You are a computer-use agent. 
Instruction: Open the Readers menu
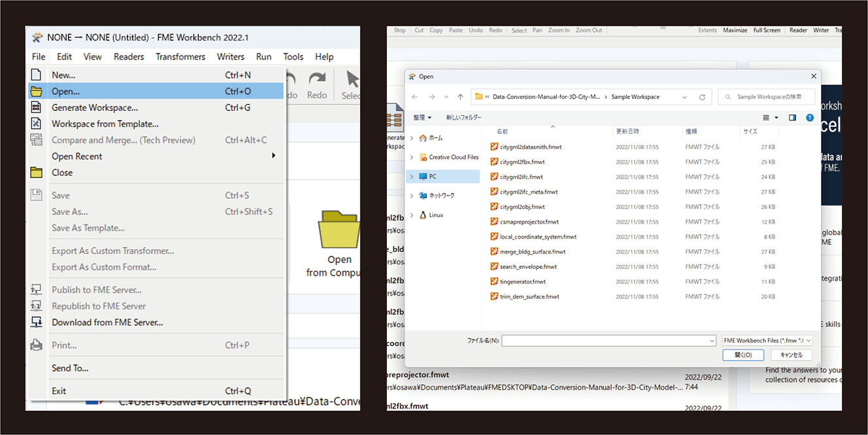click(x=129, y=57)
